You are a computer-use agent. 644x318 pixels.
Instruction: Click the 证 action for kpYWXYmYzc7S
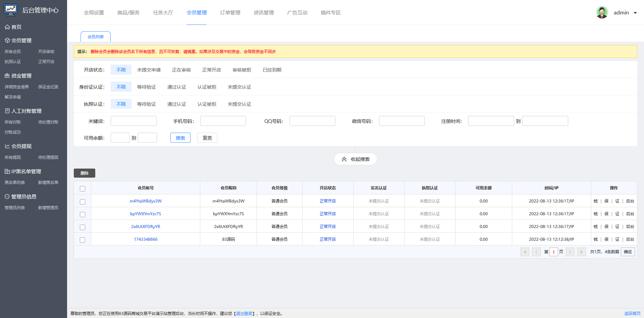click(x=617, y=214)
